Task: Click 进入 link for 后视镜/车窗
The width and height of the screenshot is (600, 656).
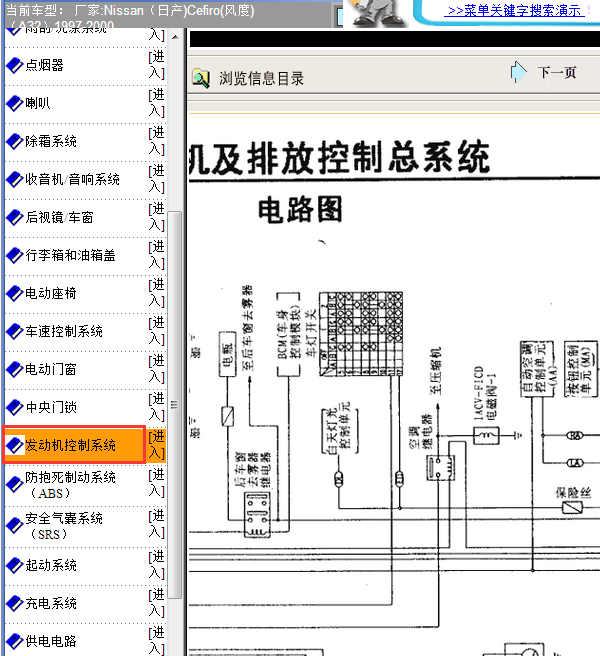Action: pos(157,217)
